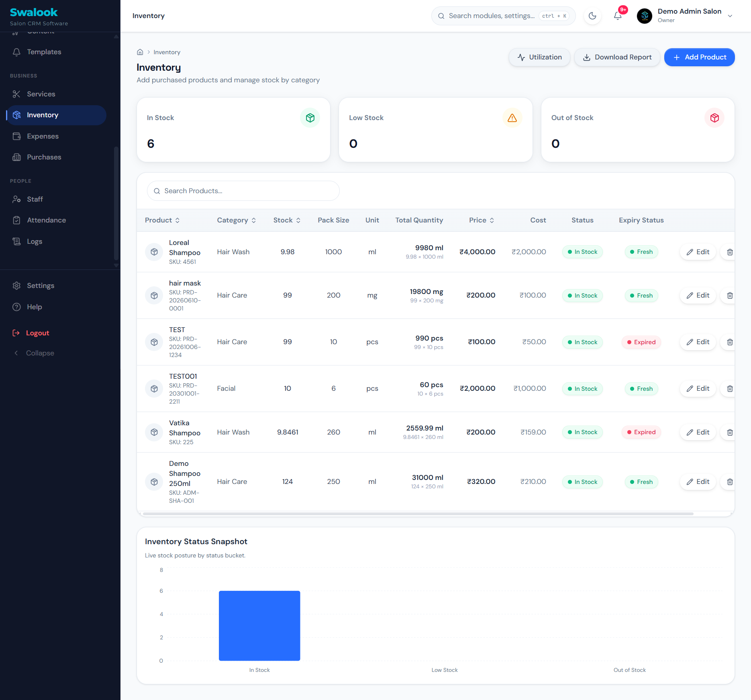Click the Add Product button
Screen dimensions: 751x700
(700, 57)
